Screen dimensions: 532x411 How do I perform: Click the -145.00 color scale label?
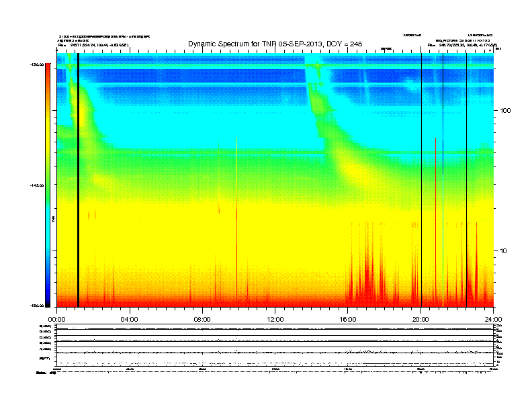(37, 185)
